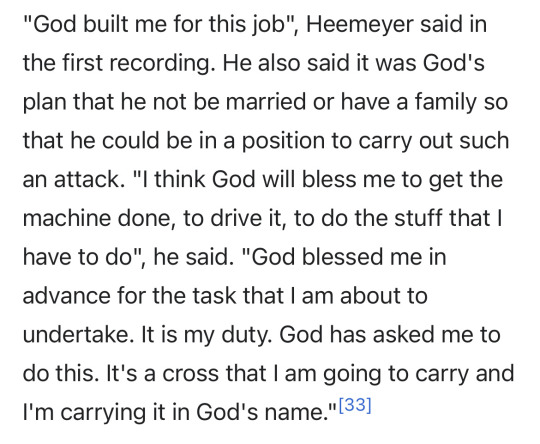Open citation reference [33]

click(355, 405)
